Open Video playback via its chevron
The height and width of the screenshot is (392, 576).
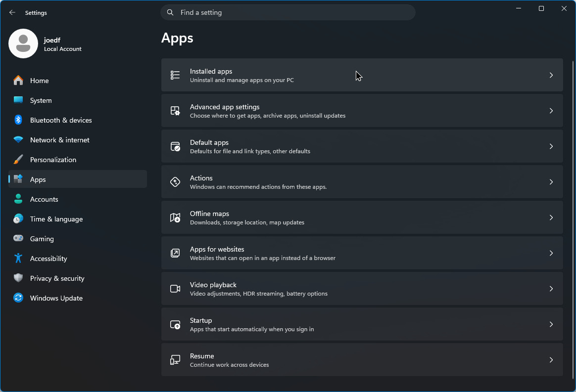tap(551, 289)
